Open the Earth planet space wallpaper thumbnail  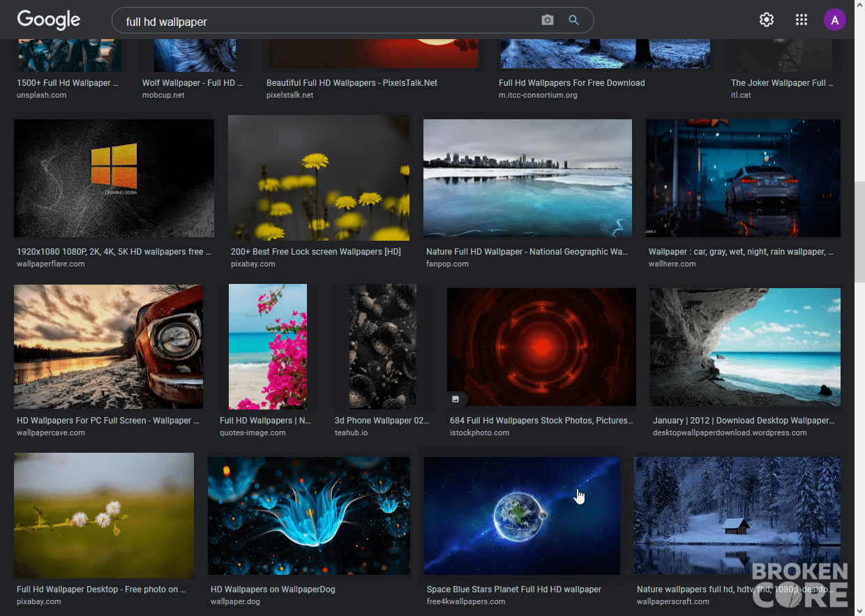click(522, 516)
